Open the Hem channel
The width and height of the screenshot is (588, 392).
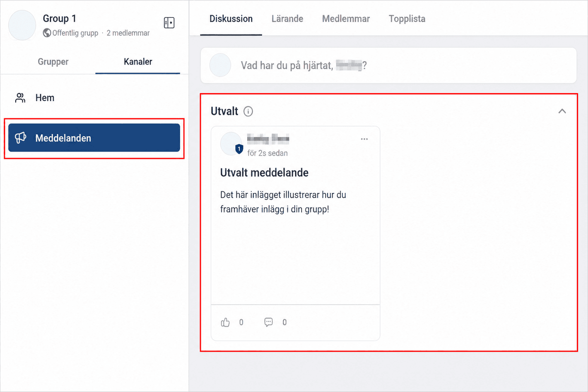click(94, 98)
